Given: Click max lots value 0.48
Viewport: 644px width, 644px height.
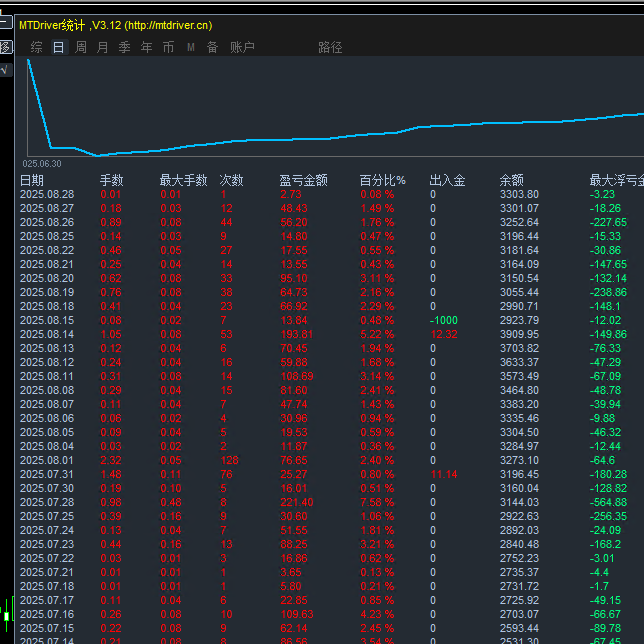Looking at the screenshot, I should 171,502.
